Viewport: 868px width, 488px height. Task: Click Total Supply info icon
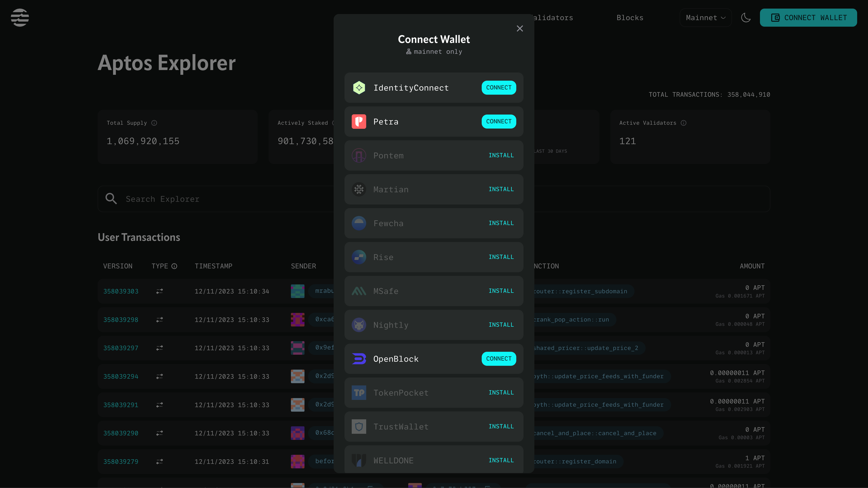[154, 123]
